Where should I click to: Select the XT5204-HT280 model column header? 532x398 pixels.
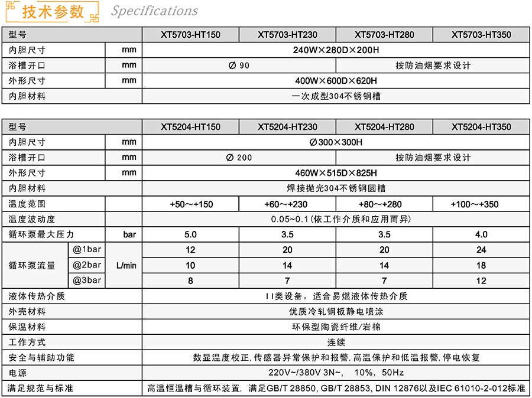(384, 127)
